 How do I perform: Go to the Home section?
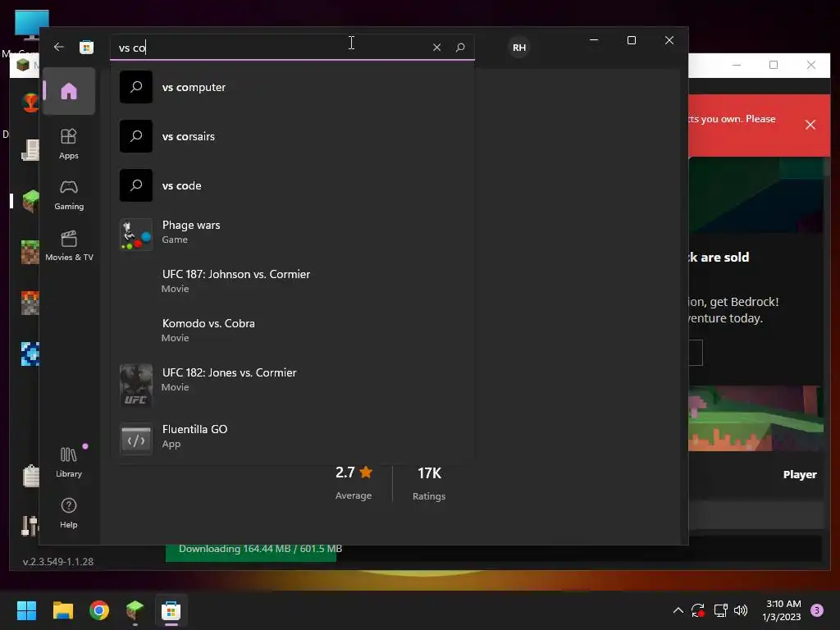69,91
